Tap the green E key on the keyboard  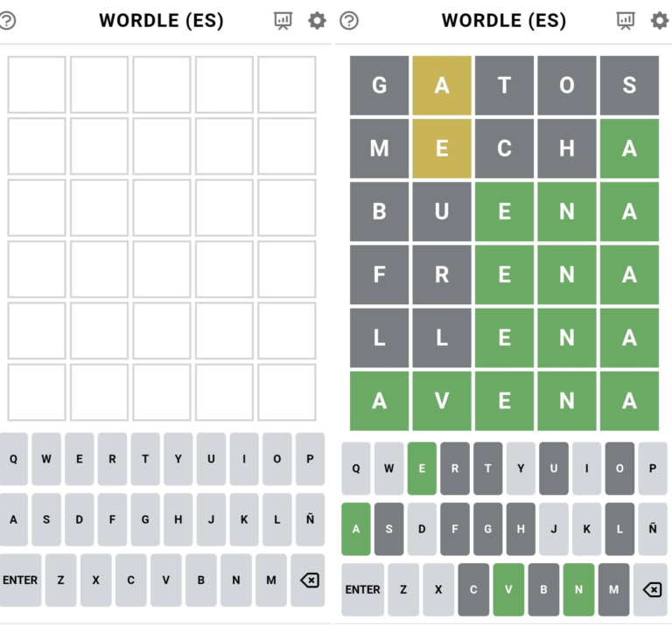(422, 468)
